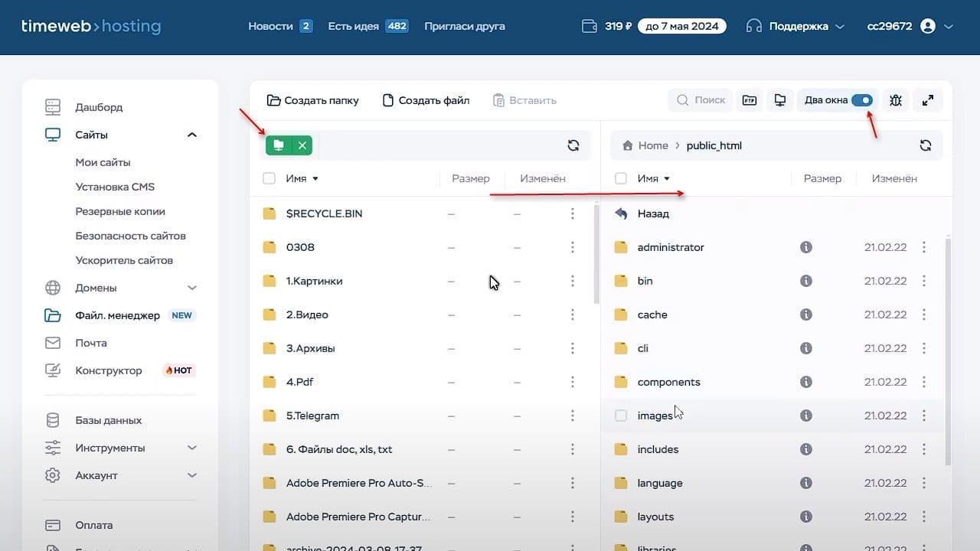Image resolution: width=980 pixels, height=551 pixels.
Task: Open Конструктор in sidebar
Action: coord(109,370)
